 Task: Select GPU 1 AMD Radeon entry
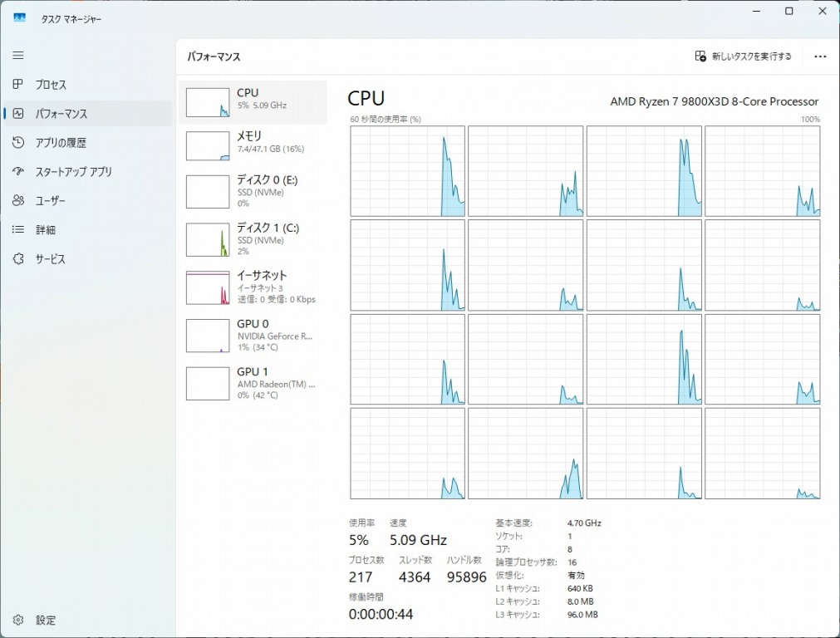click(253, 383)
